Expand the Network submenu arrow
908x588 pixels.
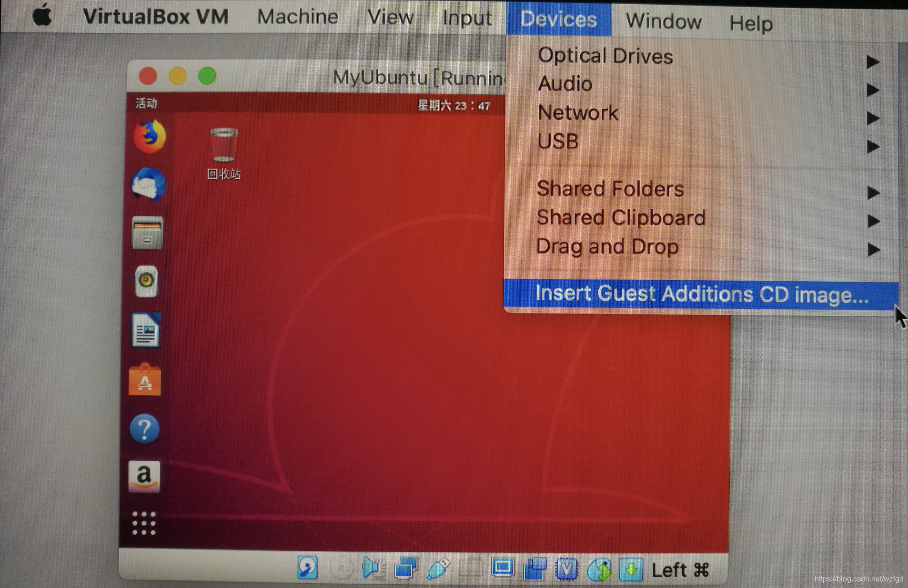tap(873, 118)
